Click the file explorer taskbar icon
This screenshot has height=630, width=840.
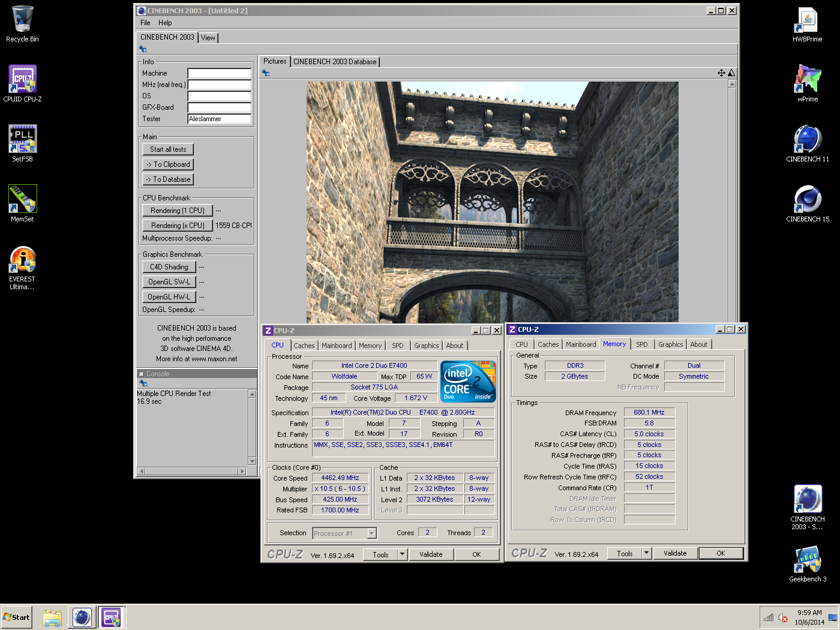point(52,617)
